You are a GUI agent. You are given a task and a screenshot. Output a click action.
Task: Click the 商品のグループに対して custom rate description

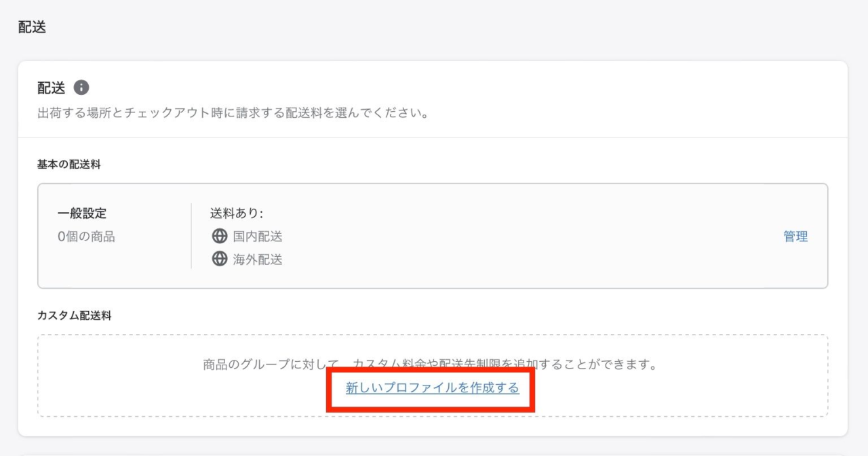[x=431, y=365]
